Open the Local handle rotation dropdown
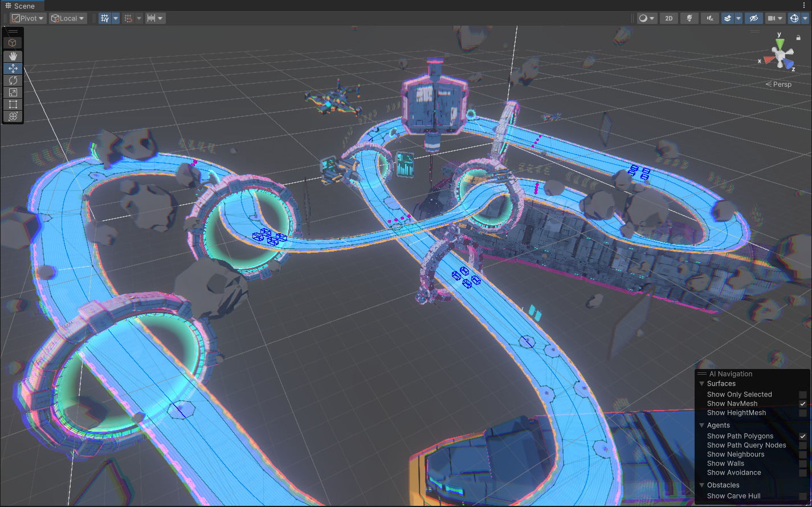Viewport: 812px width, 507px height. pos(68,18)
